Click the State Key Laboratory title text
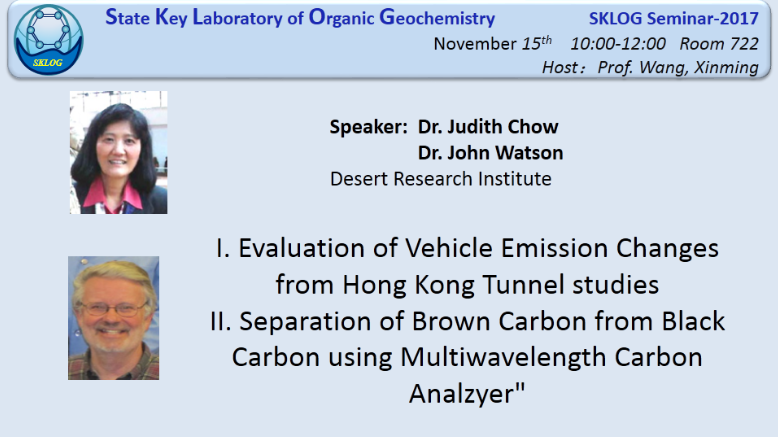Viewport: 778px width, 437px height. click(300, 18)
